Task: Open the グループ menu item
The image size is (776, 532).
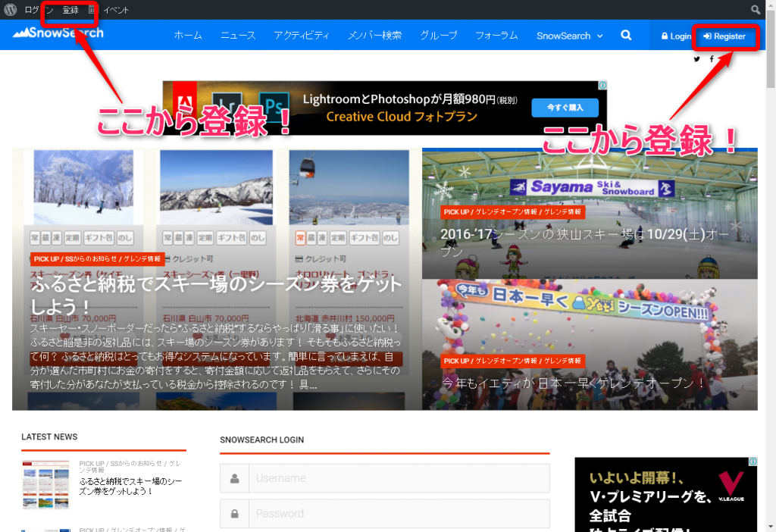Action: pyautogui.click(x=439, y=36)
